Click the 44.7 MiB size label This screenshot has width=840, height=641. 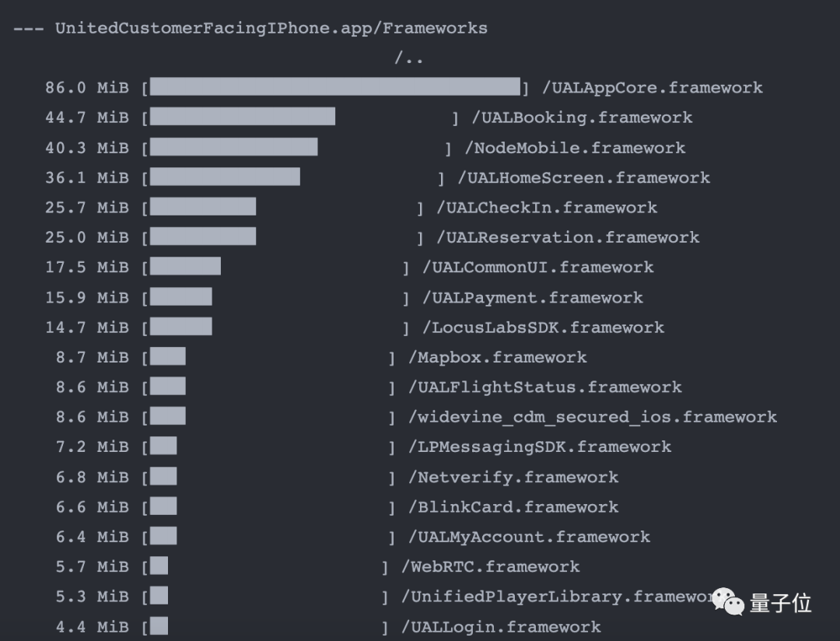(86, 118)
